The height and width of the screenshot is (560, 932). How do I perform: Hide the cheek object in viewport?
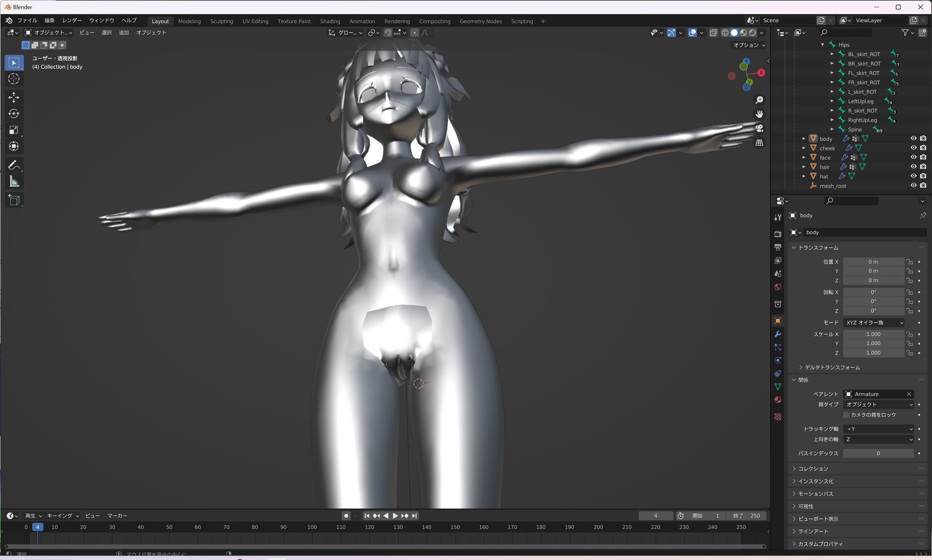coord(914,148)
